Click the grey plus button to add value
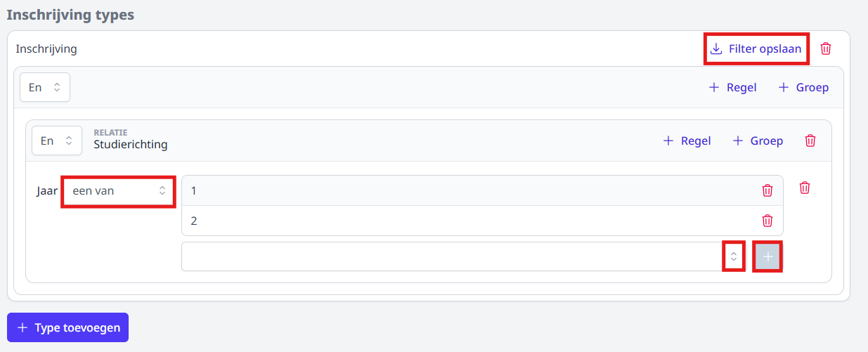 (767, 256)
